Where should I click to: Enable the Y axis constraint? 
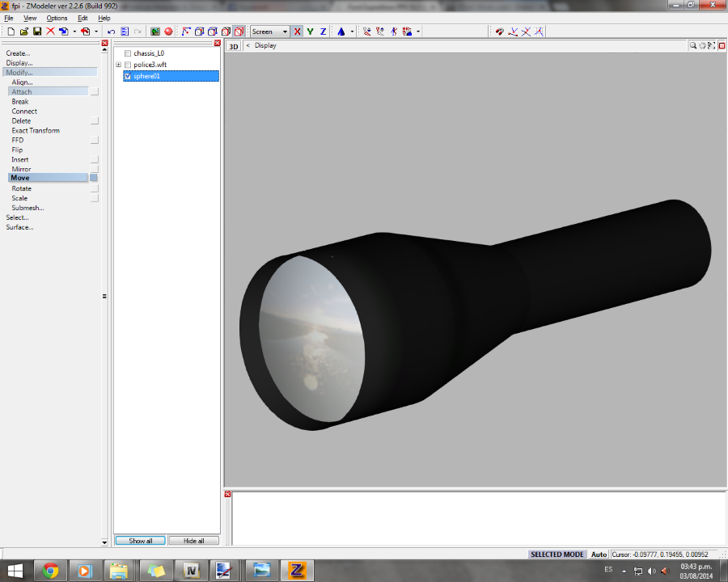click(x=310, y=32)
